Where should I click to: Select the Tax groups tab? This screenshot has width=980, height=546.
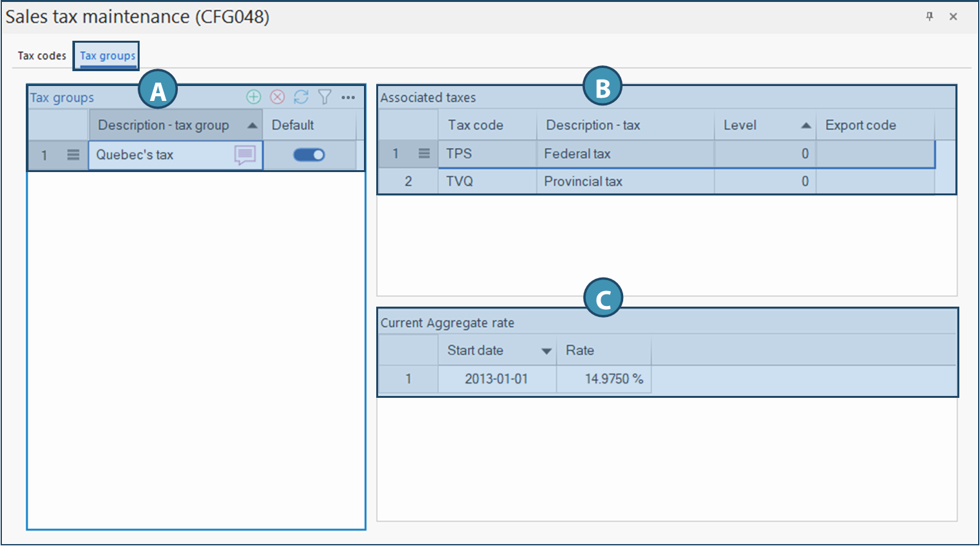(x=107, y=56)
